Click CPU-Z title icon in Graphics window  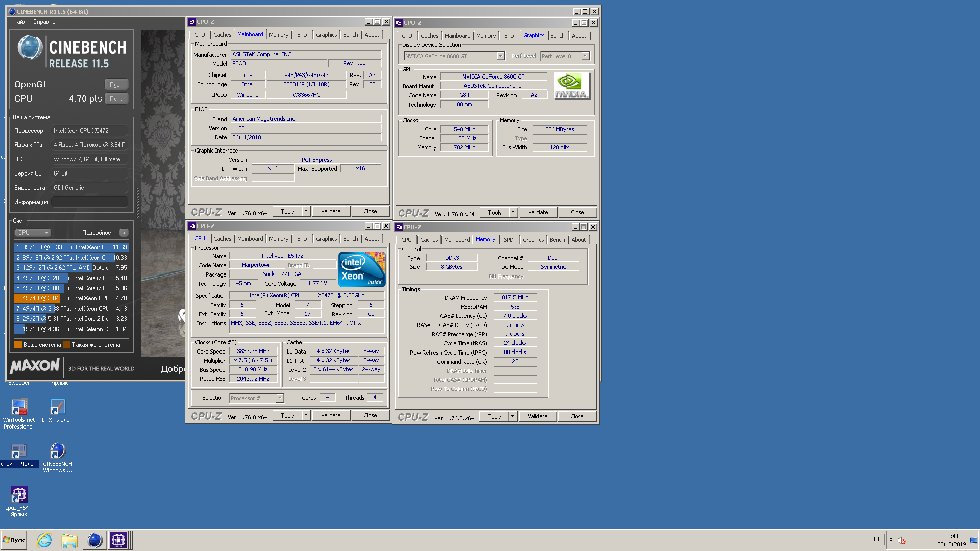tap(399, 23)
